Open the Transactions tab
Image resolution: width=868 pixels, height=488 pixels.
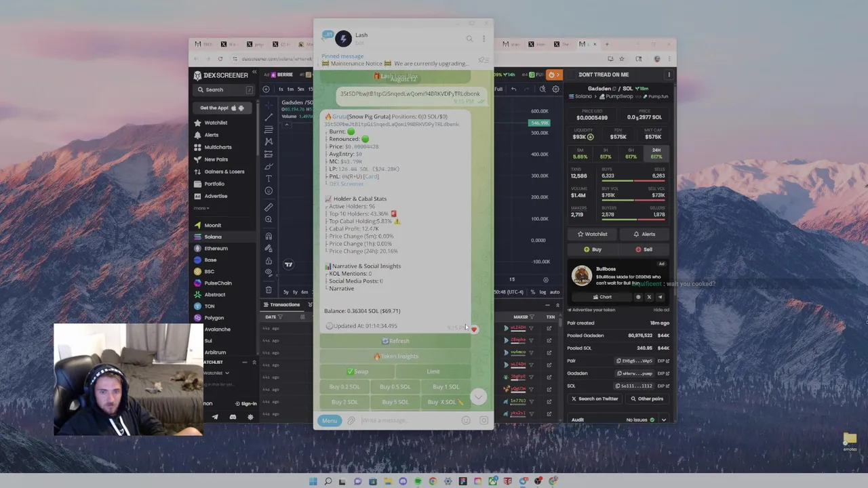(281, 304)
